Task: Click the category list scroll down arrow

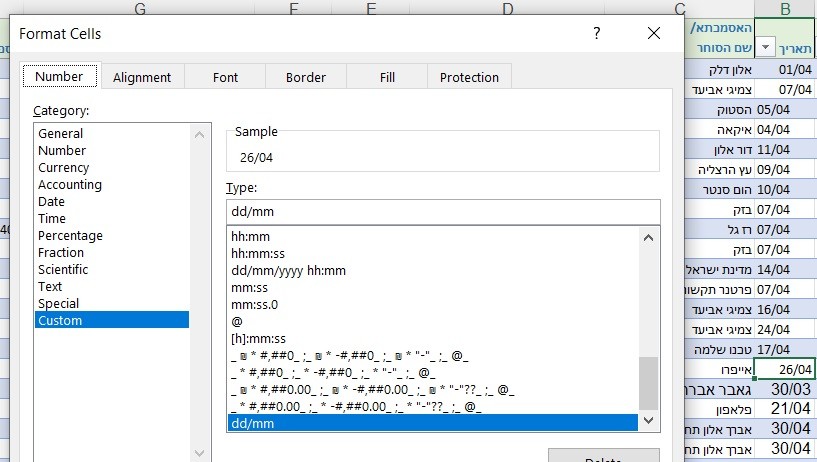Action: click(200, 454)
